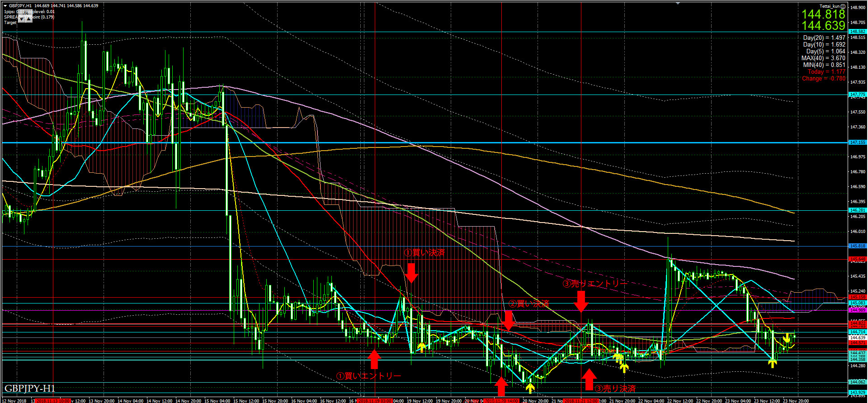Select the Day(5) = 1.064 readout
This screenshot has height=403, width=868.
pyautogui.click(x=826, y=52)
